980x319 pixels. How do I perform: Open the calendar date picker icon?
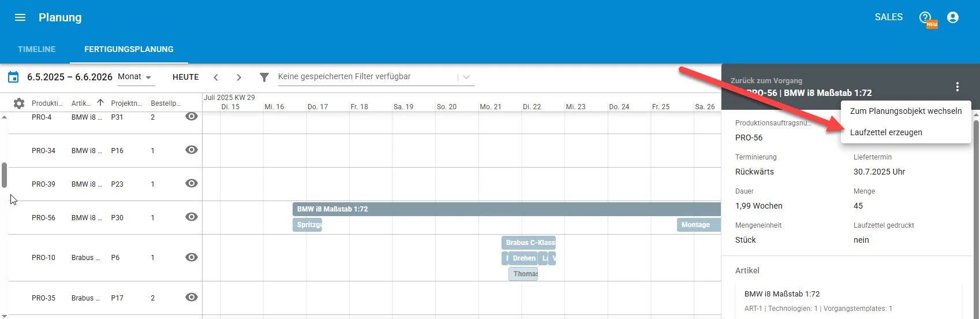13,77
